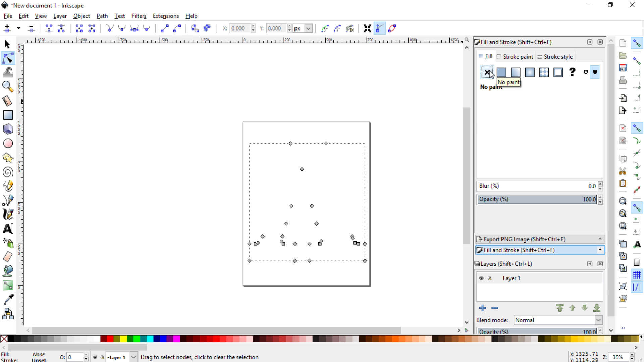Screen dimensions: 644x362
Task: Open the File menu
Action: (x=8, y=16)
